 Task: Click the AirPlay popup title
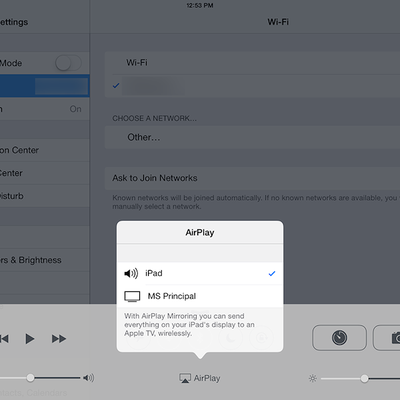click(x=200, y=233)
